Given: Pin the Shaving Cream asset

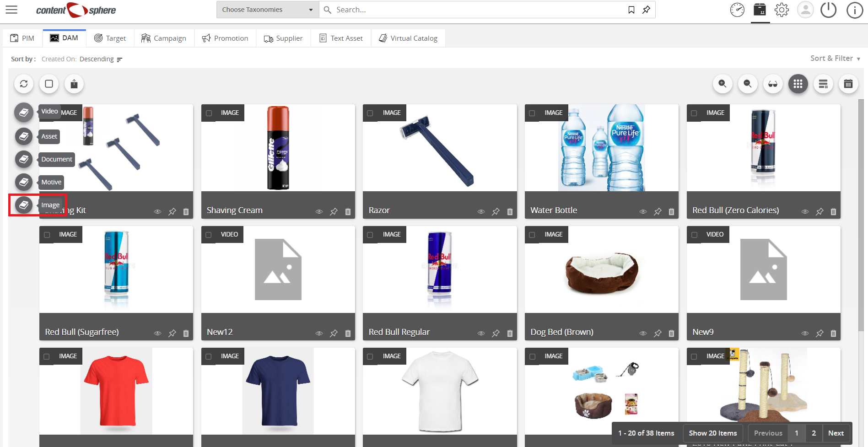Looking at the screenshot, I should tap(334, 211).
